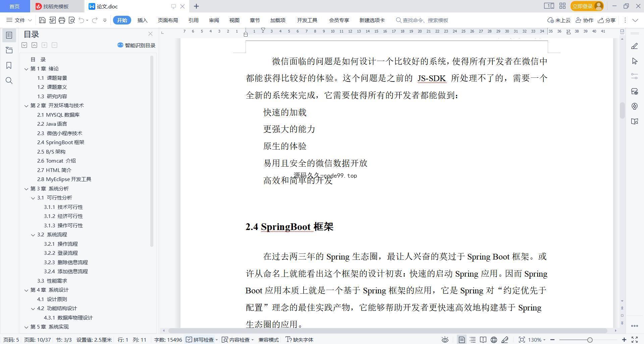Collapse 3.2 系统流程 node
This screenshot has width=644, height=344.
[x=33, y=235]
